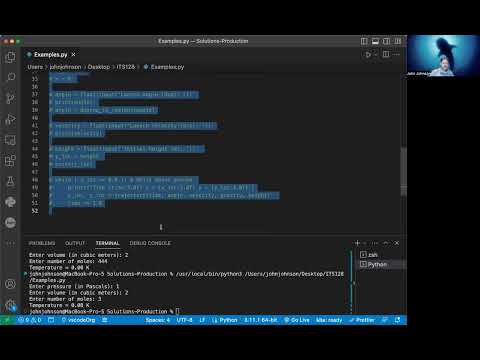
Task: Open the Testing beaker view
Action: [10, 181]
